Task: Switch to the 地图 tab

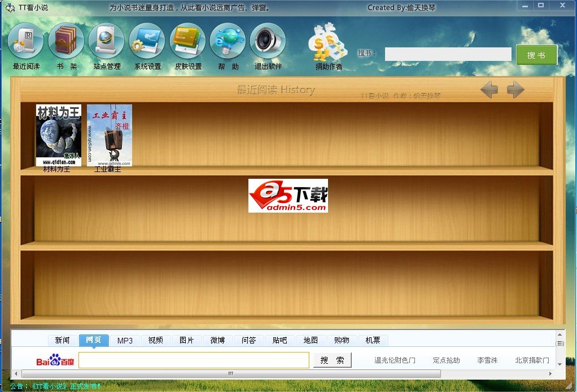Action: pyautogui.click(x=311, y=340)
